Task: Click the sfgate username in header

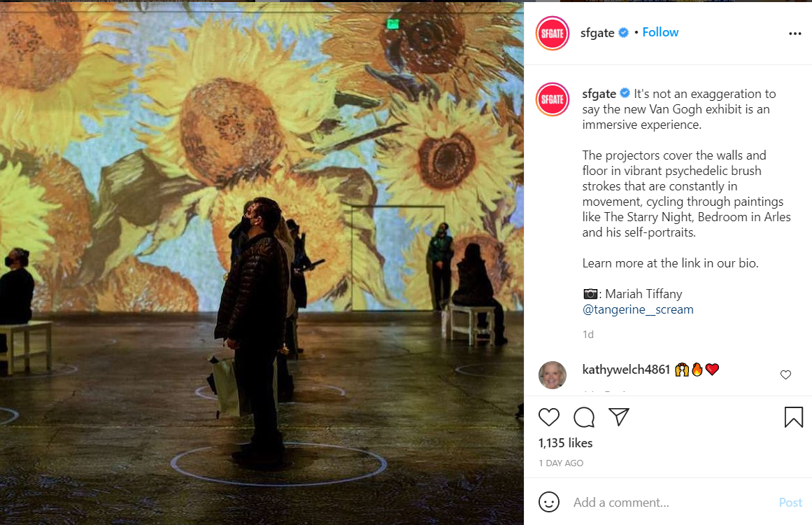Action: 597,33
